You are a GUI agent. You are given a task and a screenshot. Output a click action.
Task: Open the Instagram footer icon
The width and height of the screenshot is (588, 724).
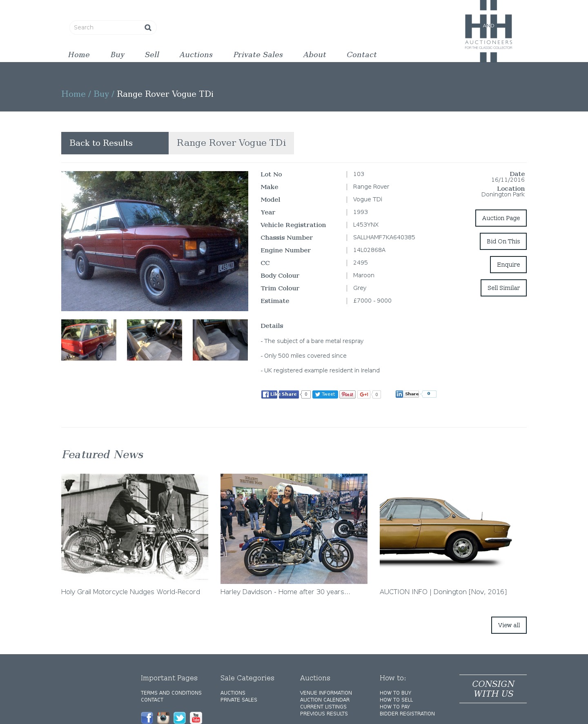[163, 717]
